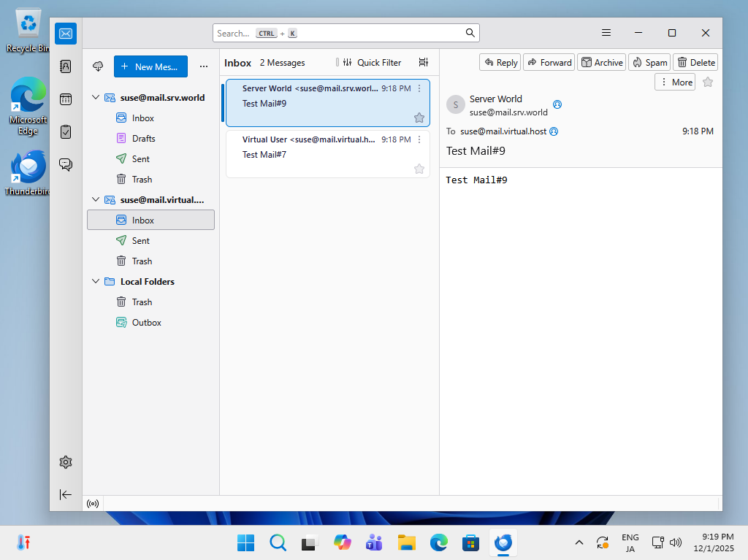Open message list display options icon
748x560 pixels.
coord(423,63)
